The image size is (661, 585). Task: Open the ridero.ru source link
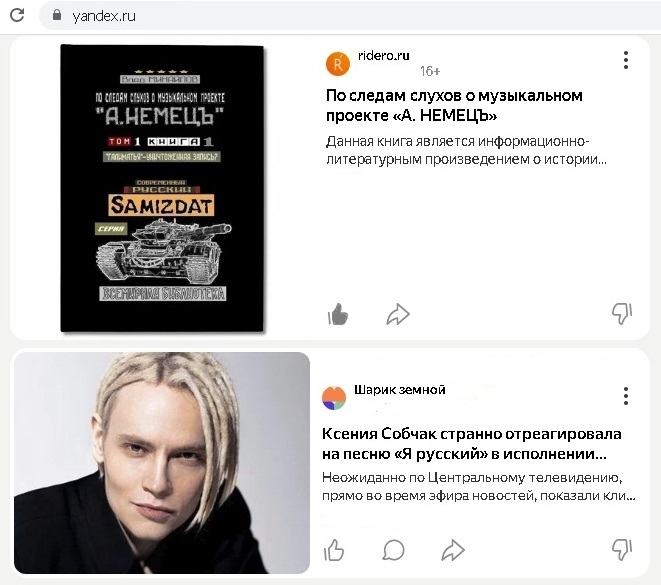pos(384,56)
